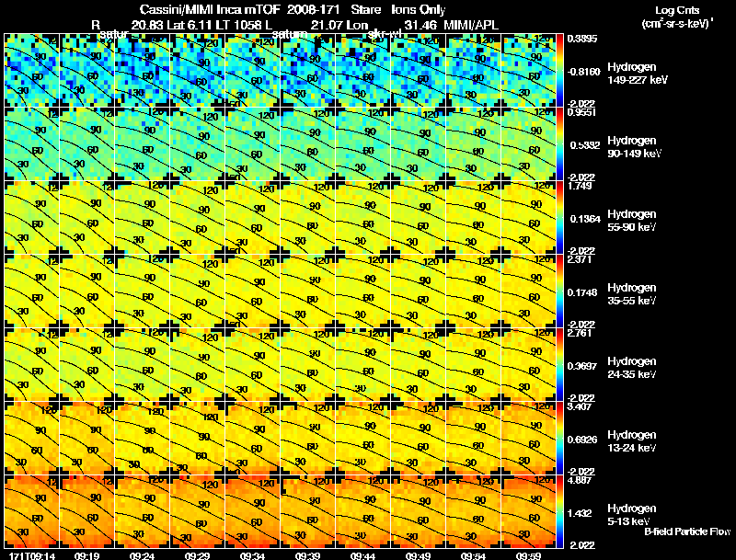Open the 09:34 panel of the 35-55 keV row
Viewport: 736px width, 560px height.
252,291
